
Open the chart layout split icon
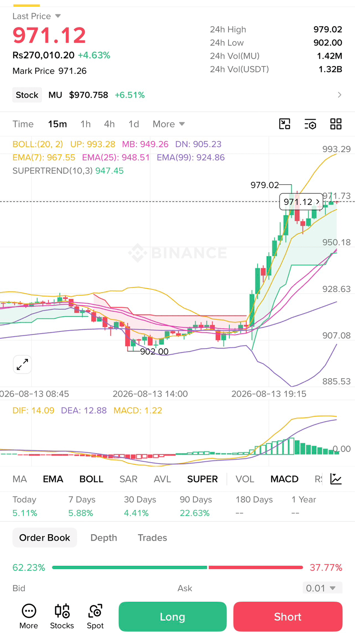point(285,124)
